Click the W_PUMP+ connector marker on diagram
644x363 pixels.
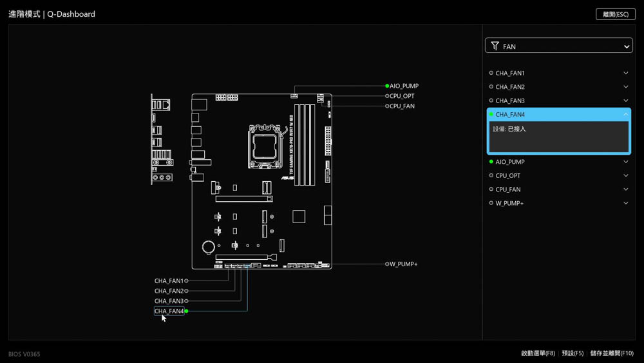[x=387, y=264]
